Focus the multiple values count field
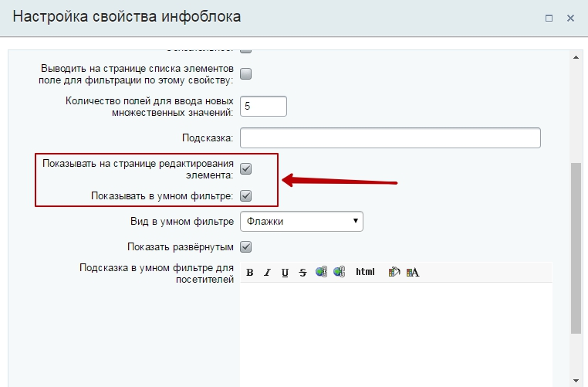Screen dimensions: 588x387 pyautogui.click(x=263, y=106)
